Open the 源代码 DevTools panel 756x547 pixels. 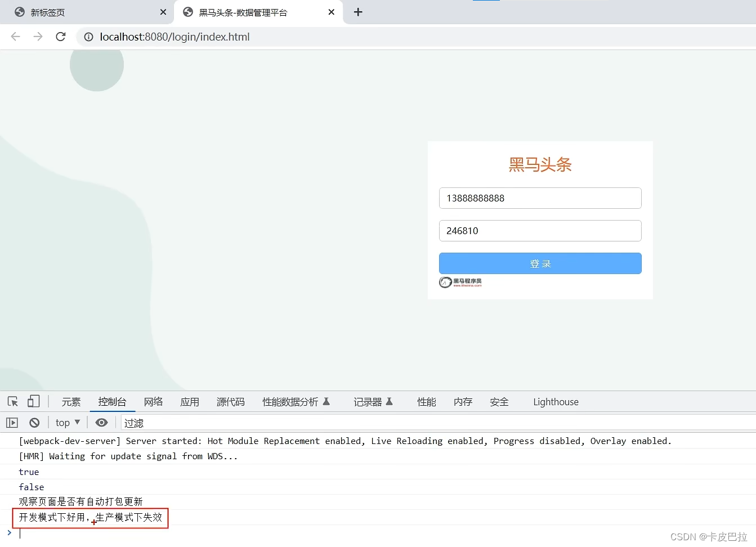231,402
